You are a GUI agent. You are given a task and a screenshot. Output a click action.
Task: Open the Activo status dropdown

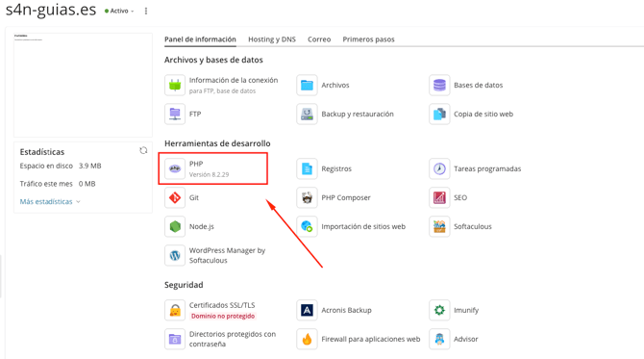(119, 12)
